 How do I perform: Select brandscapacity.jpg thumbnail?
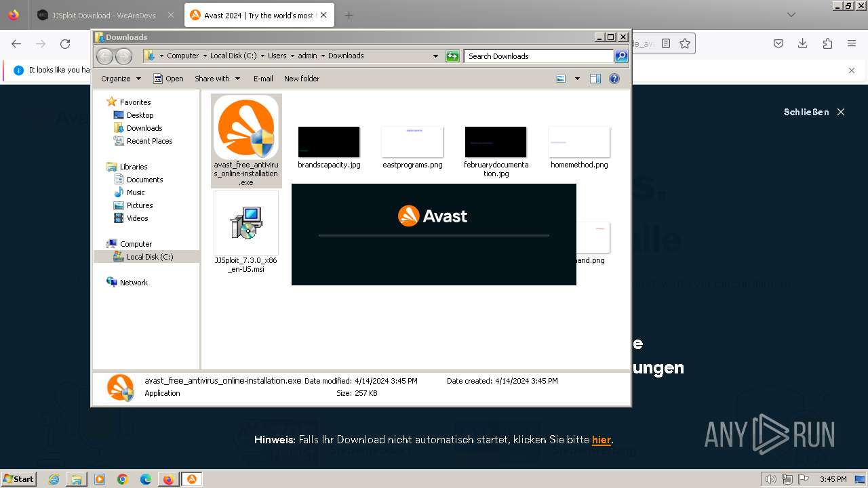click(329, 142)
